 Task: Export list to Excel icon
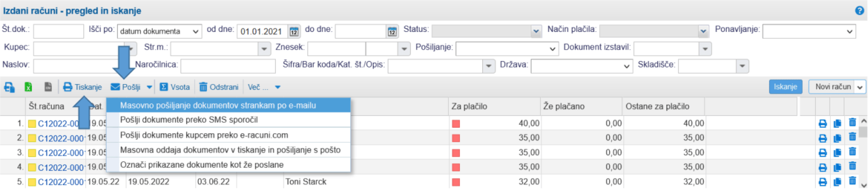(28, 87)
